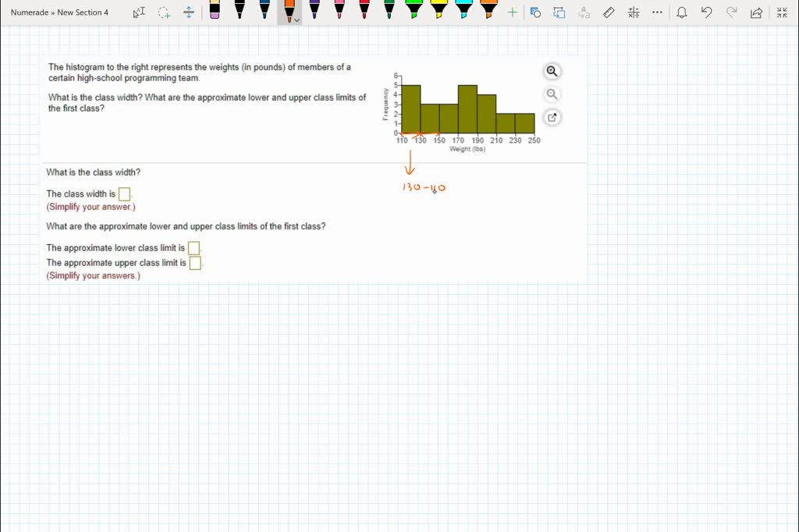Open the math assistant tool
This screenshot has height=532, width=799.
(x=633, y=12)
